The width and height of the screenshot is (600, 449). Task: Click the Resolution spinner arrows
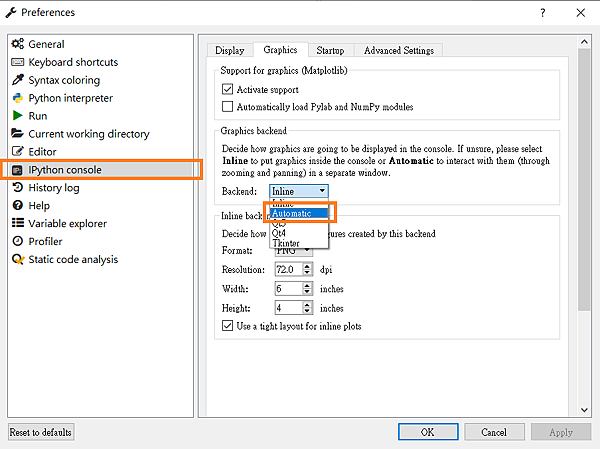coord(307,269)
